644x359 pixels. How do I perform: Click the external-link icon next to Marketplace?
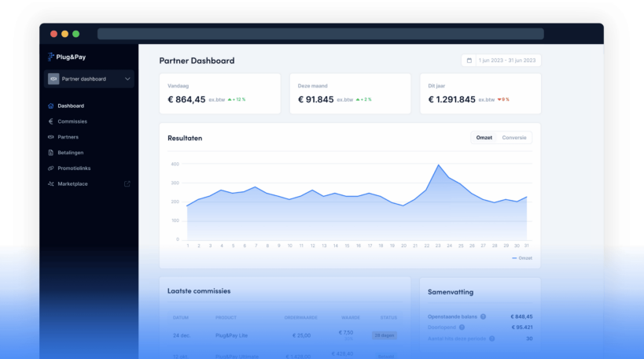127,184
